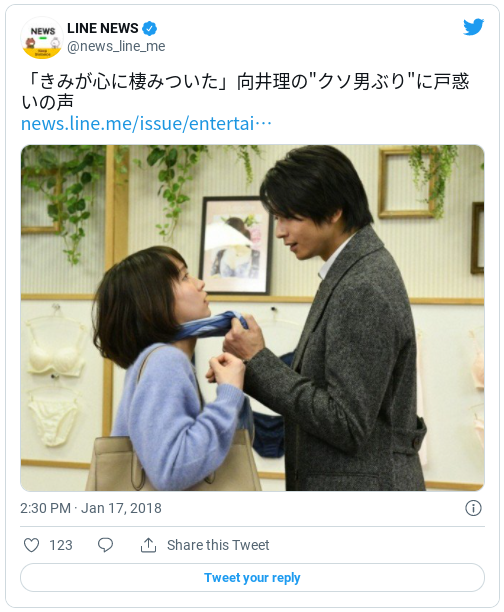Open replies via speech bubble icon
The height and width of the screenshot is (612, 504).
(x=105, y=545)
